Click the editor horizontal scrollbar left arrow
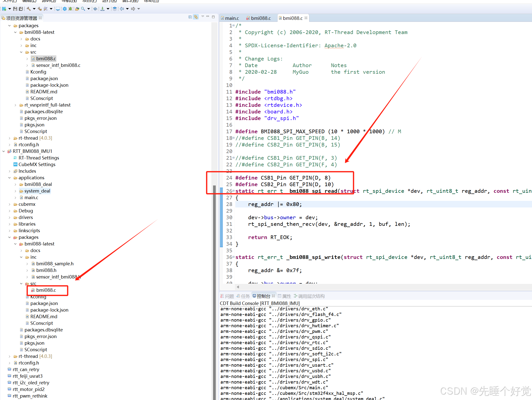Image resolution: width=532 pixels, height=400 pixels. 238,287
